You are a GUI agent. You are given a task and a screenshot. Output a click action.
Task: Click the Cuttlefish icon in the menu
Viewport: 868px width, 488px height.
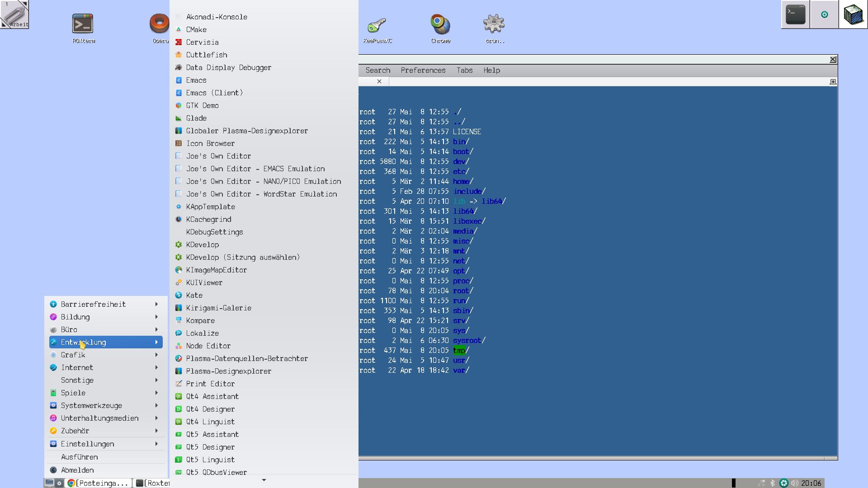[x=179, y=55]
